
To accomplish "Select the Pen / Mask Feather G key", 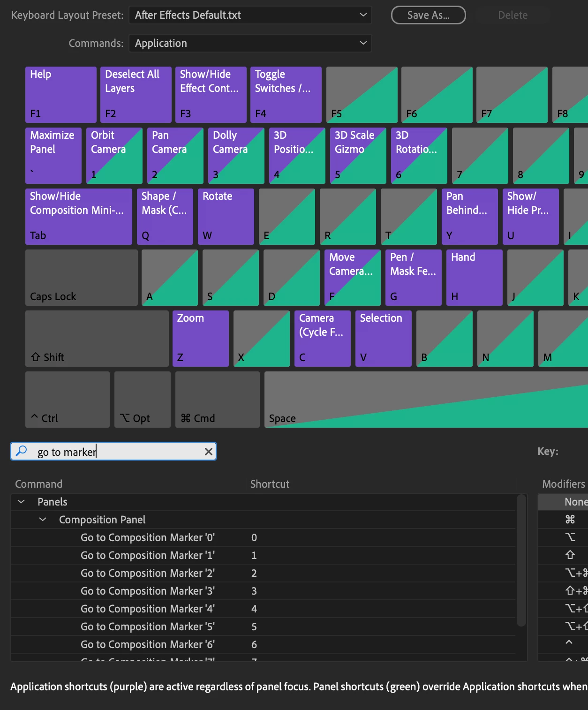I will pos(414,278).
